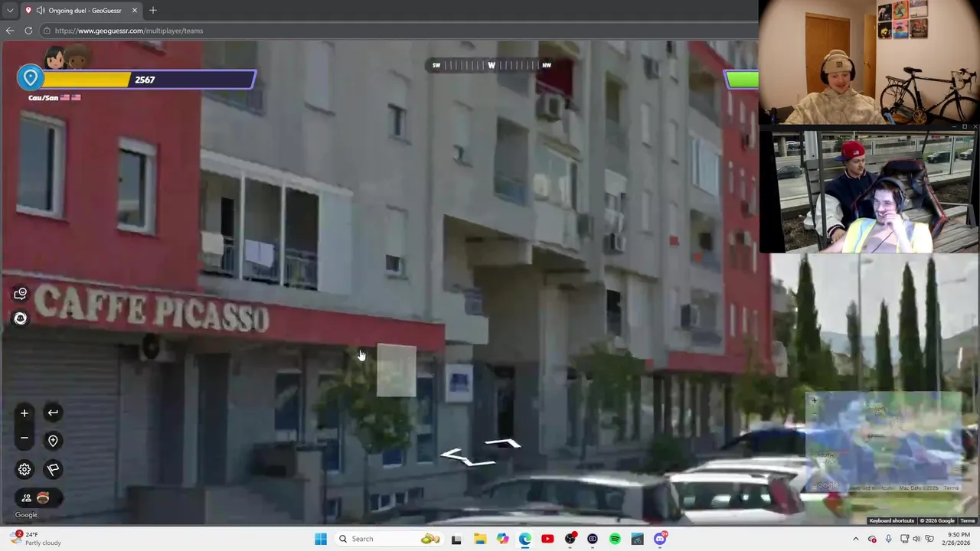
Task: Click the flag checkpoint icon
Action: (53, 469)
